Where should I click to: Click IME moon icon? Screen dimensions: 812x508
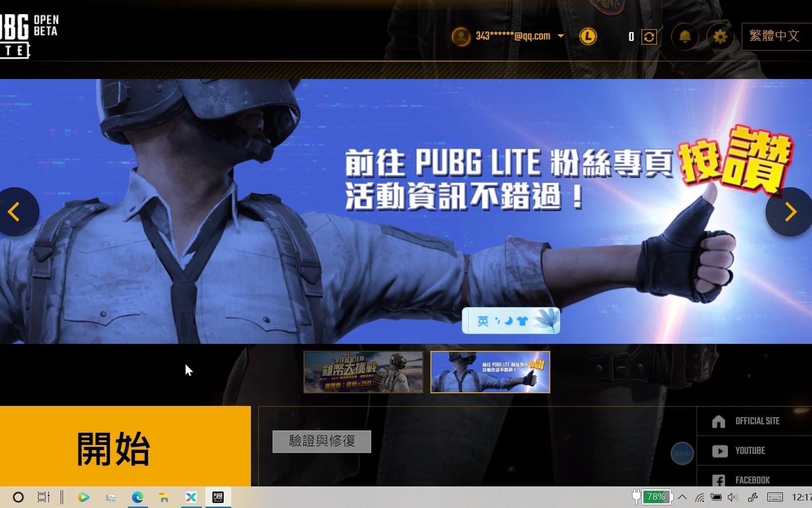(509, 321)
